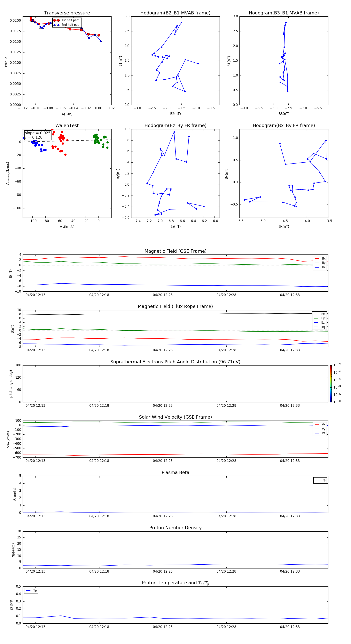This screenshot has height=644, width=351.
Task: Click the Bz legend entry in GSE magnetic field plot
Action: 320,268
